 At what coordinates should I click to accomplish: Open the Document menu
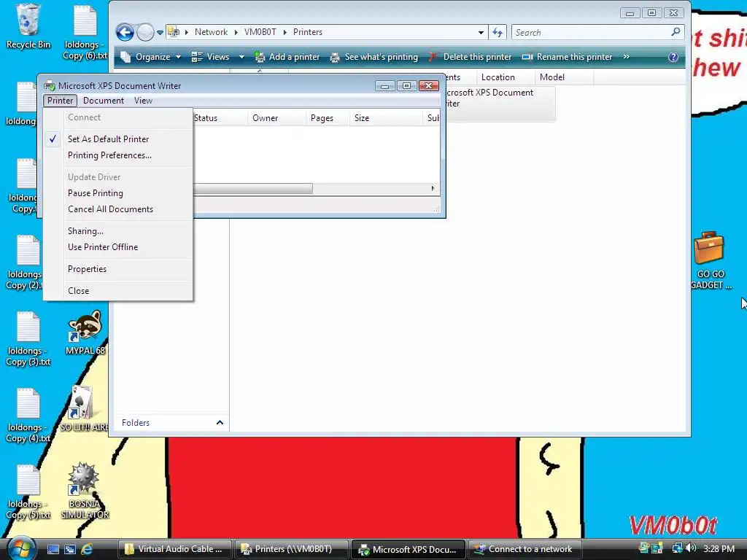tap(104, 101)
